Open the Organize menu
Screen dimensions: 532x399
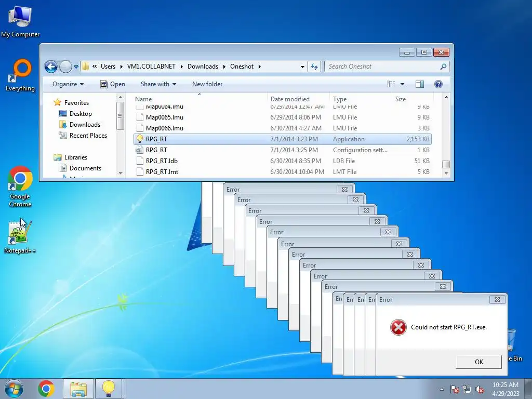[x=68, y=84]
